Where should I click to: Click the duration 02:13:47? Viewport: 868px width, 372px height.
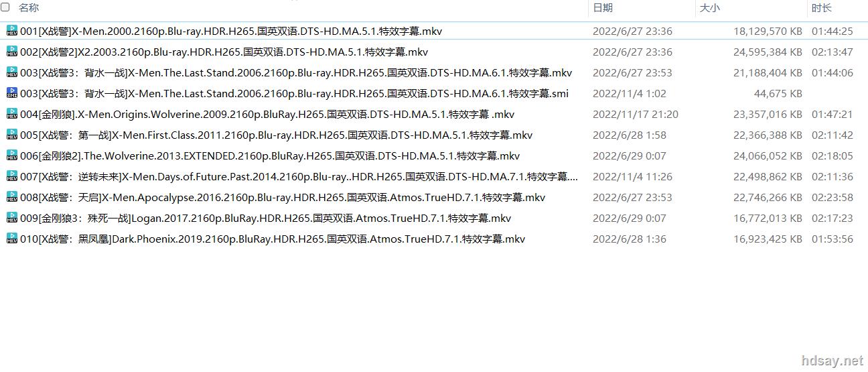coord(833,52)
